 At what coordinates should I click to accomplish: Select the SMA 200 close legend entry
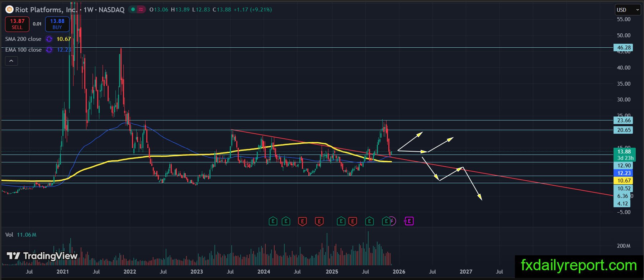tap(23, 39)
